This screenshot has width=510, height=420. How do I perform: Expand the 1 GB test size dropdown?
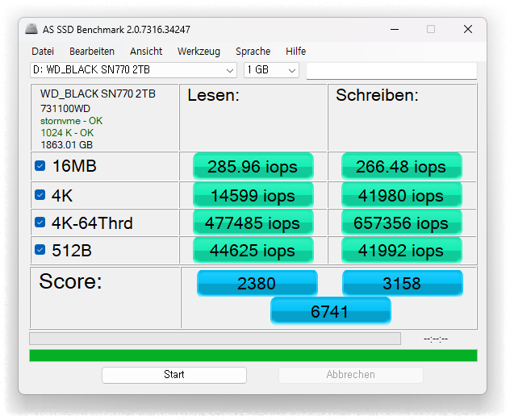pyautogui.click(x=272, y=70)
